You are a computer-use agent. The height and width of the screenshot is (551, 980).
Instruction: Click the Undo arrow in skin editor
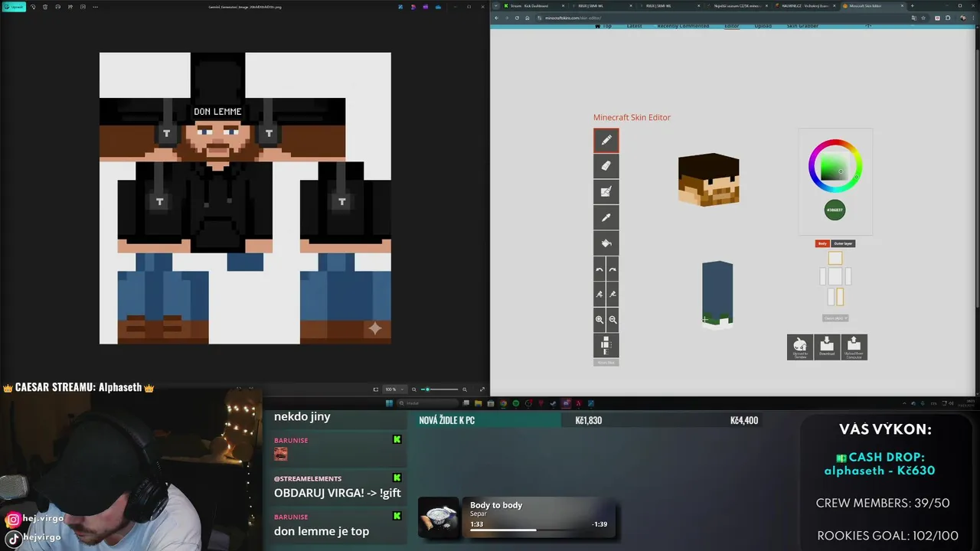[x=599, y=269]
